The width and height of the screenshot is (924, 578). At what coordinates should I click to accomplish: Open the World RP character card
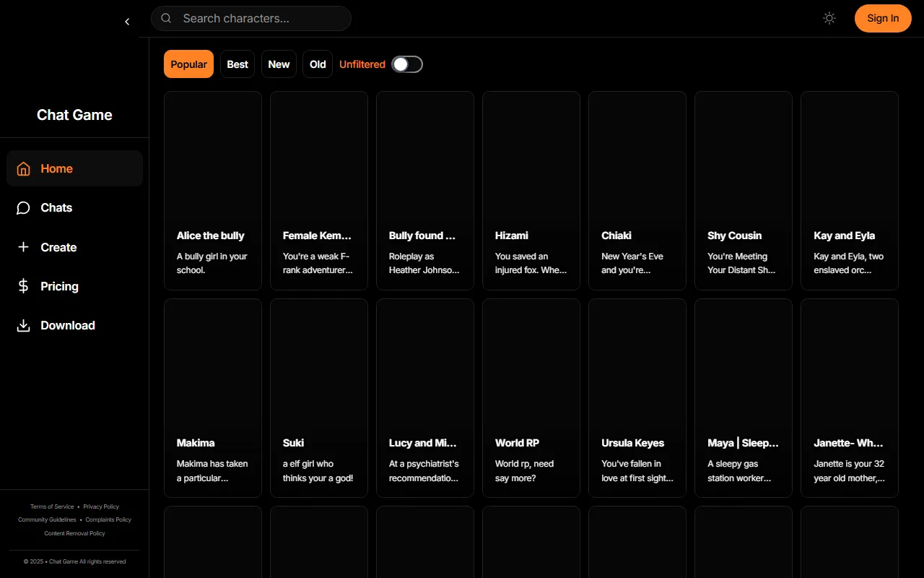[531, 397]
